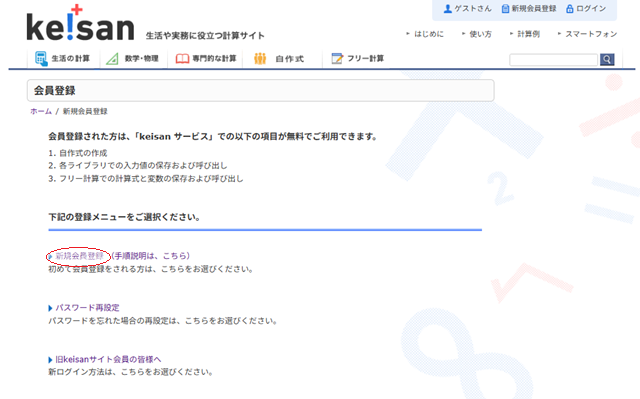The image size is (640, 399).
Task: Click text '2. 各ライブラリでの入力値の保存および呼び出し'
Action: 138,166
